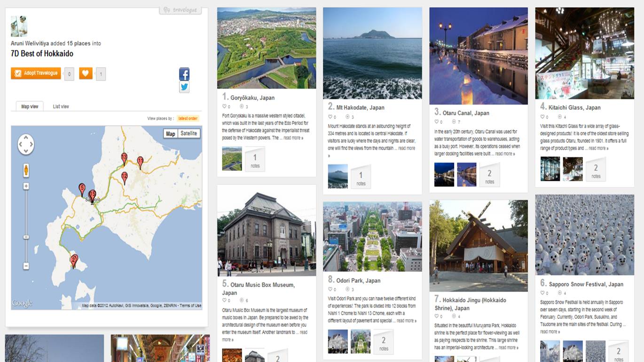Expand Otaru Canal description via read more
Viewport: 644px width, 362px height.
pos(504,154)
